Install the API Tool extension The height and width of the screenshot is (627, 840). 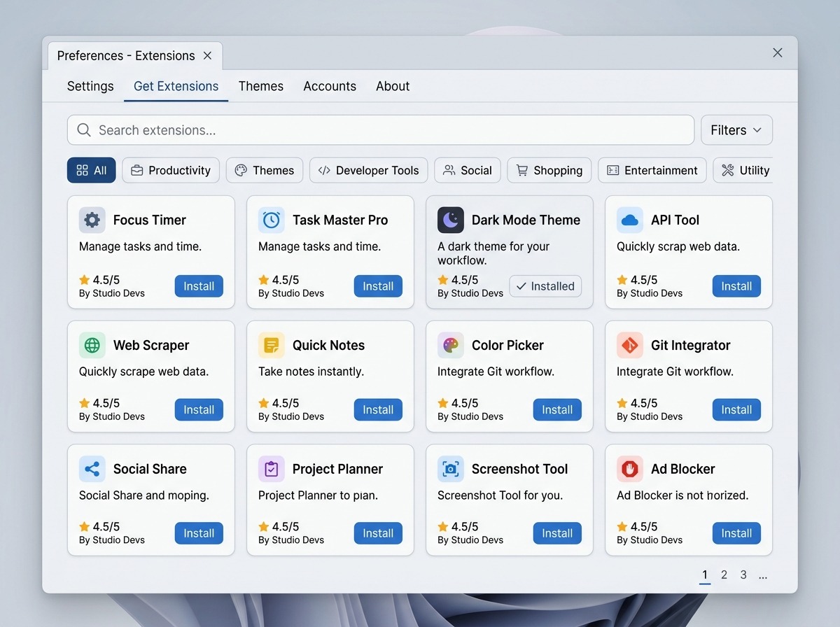736,286
